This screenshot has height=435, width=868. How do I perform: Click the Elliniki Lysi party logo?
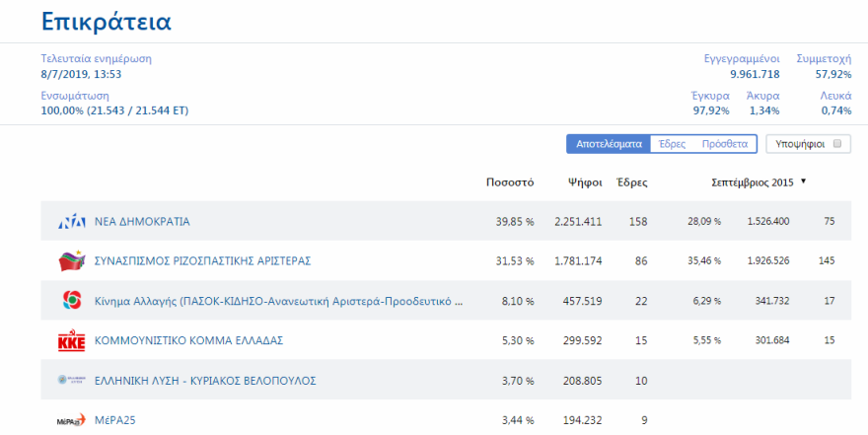coord(72,380)
